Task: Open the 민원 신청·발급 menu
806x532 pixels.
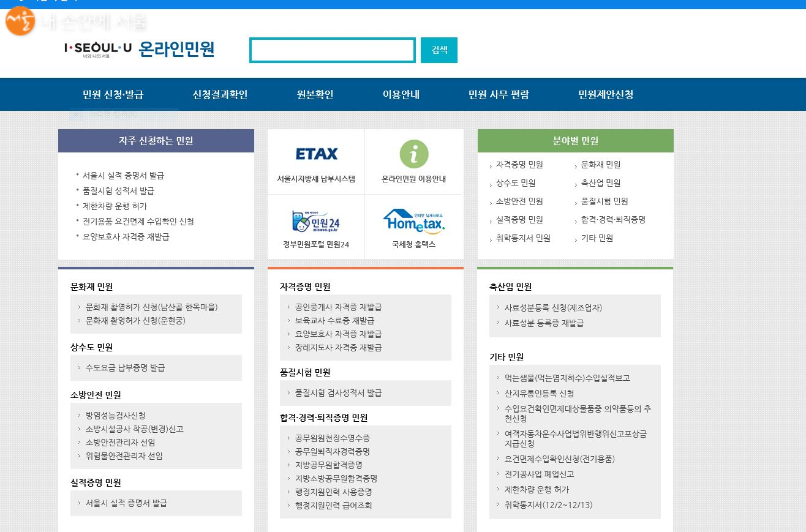Action: (x=113, y=94)
